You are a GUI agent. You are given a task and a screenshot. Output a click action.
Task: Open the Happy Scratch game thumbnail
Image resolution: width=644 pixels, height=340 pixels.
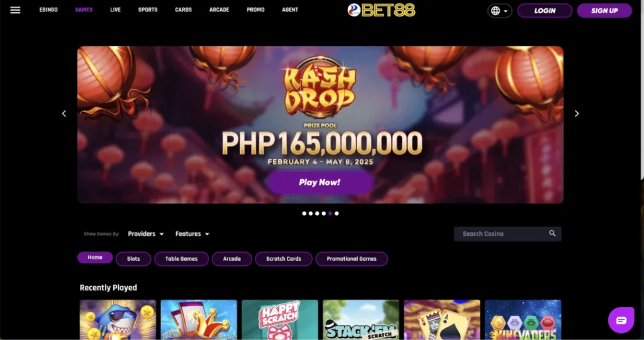click(280, 320)
